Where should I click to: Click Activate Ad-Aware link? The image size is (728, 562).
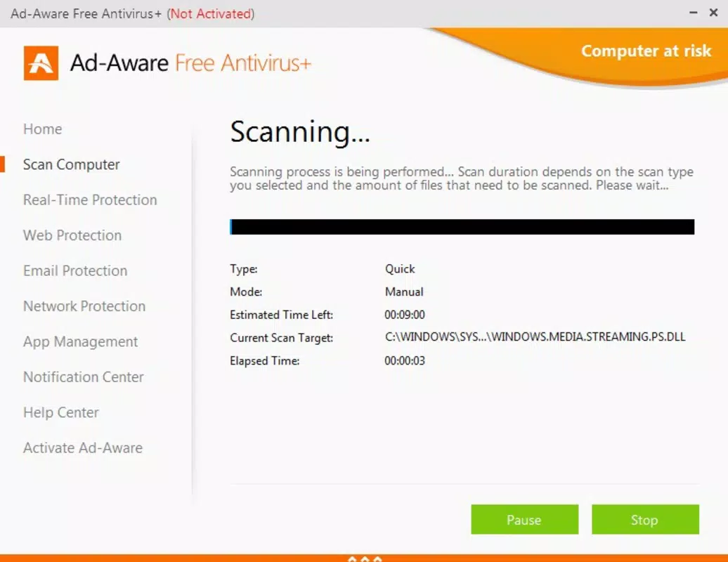point(83,447)
